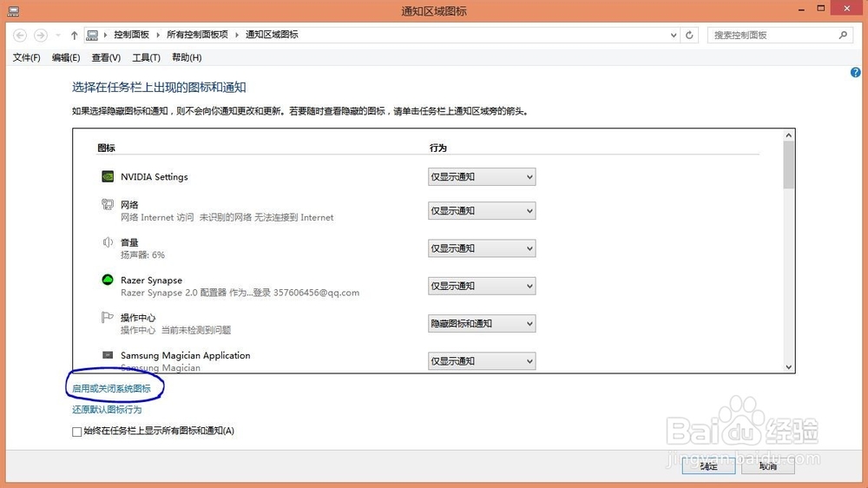The image size is (868, 488).
Task: Click the 行为 column header
Action: pos(437,148)
